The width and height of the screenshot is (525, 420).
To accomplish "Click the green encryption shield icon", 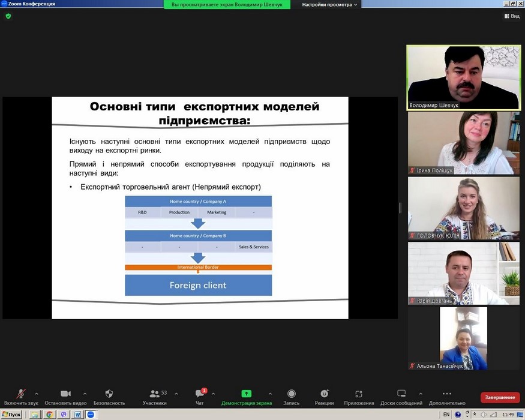I will [x=8, y=16].
